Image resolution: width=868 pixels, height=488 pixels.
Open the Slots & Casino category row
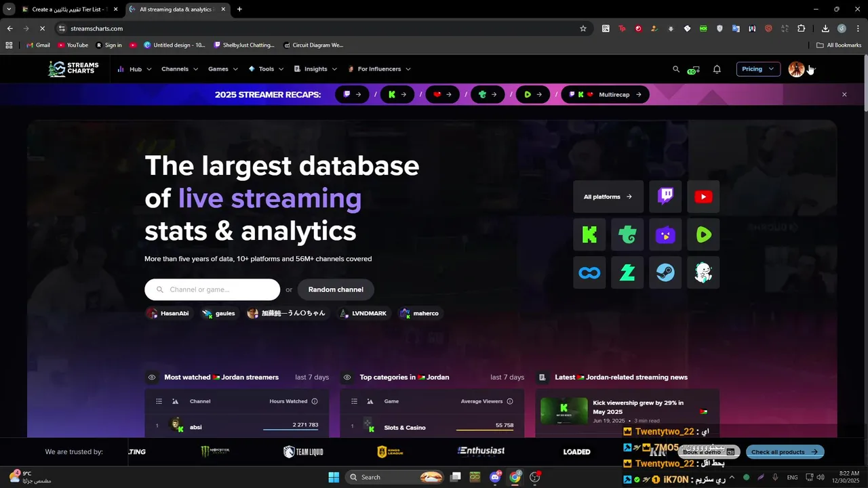click(x=432, y=427)
